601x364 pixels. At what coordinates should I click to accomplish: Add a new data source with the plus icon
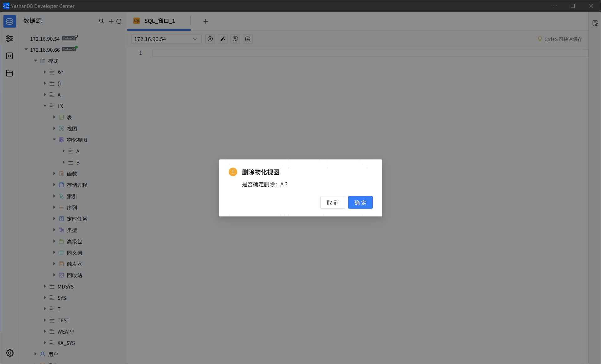[x=111, y=21]
